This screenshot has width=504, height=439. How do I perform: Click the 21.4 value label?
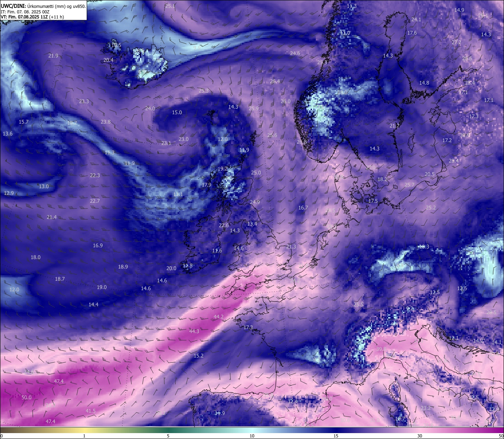click(x=52, y=217)
